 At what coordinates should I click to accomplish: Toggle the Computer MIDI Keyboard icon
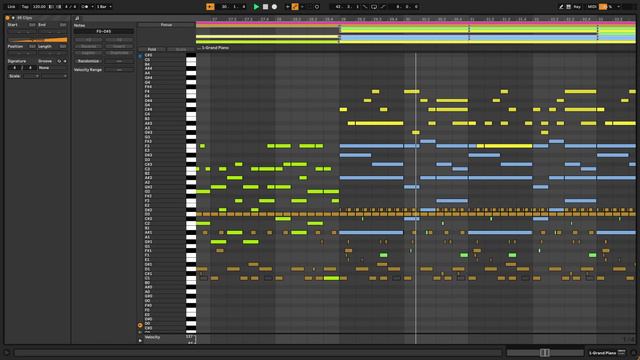click(x=568, y=7)
